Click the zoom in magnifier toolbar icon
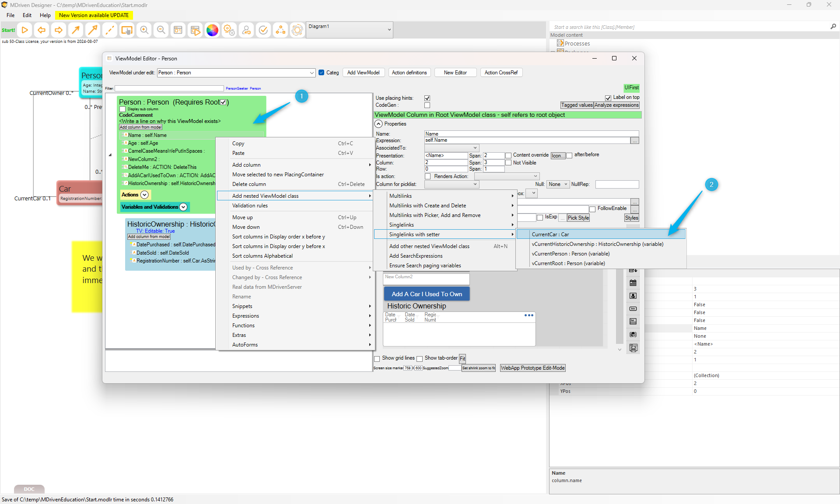This screenshot has width=840, height=504. pyautogui.click(x=144, y=30)
